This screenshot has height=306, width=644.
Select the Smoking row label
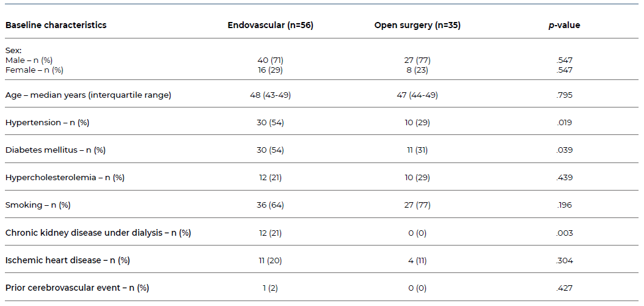38,205
